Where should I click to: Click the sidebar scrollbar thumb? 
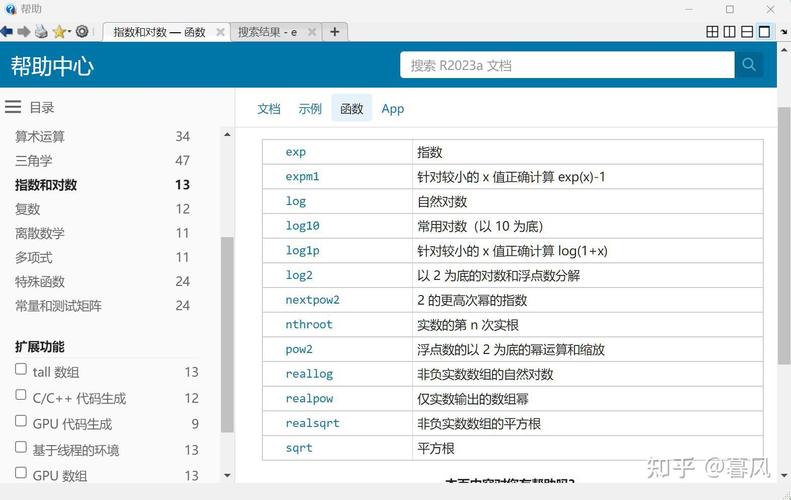pyautogui.click(x=227, y=335)
